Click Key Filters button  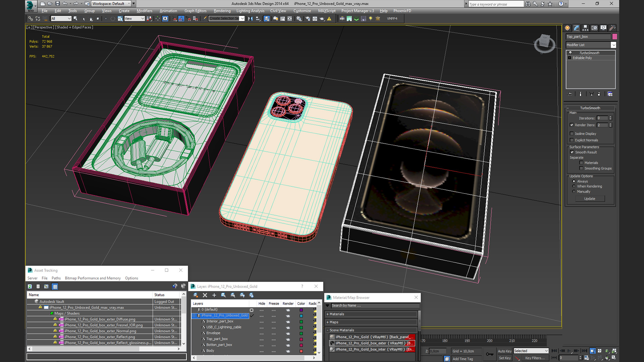(x=535, y=358)
